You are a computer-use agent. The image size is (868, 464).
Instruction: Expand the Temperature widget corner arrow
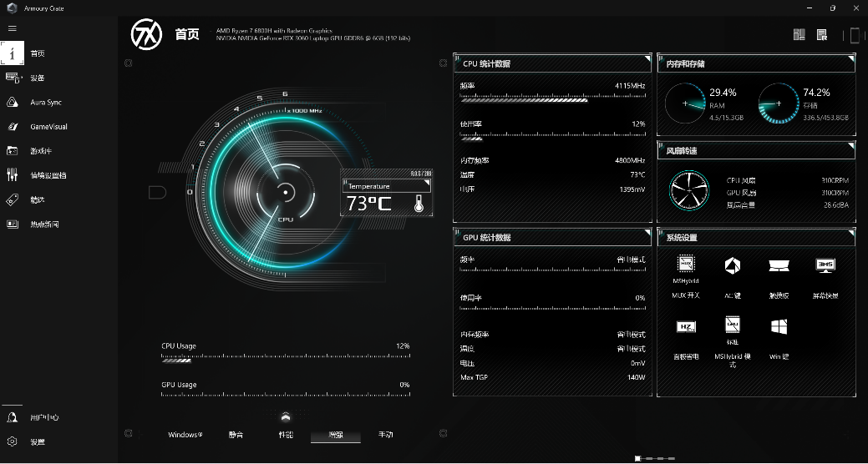pyautogui.click(x=426, y=183)
